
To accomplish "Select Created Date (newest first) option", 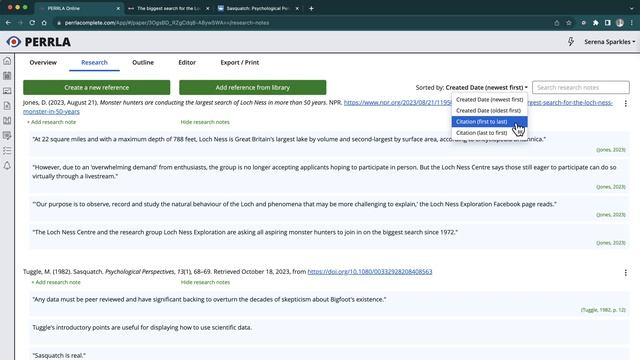I will pos(489,100).
